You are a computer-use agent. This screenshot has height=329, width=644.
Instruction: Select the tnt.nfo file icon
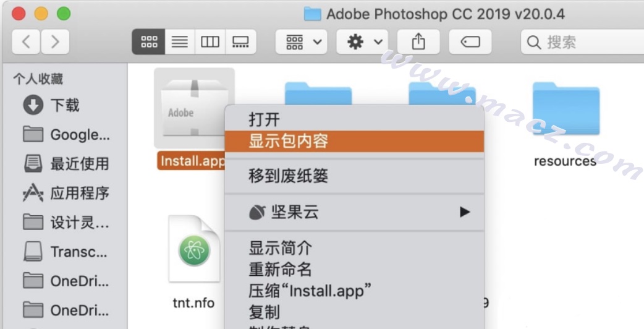click(194, 249)
